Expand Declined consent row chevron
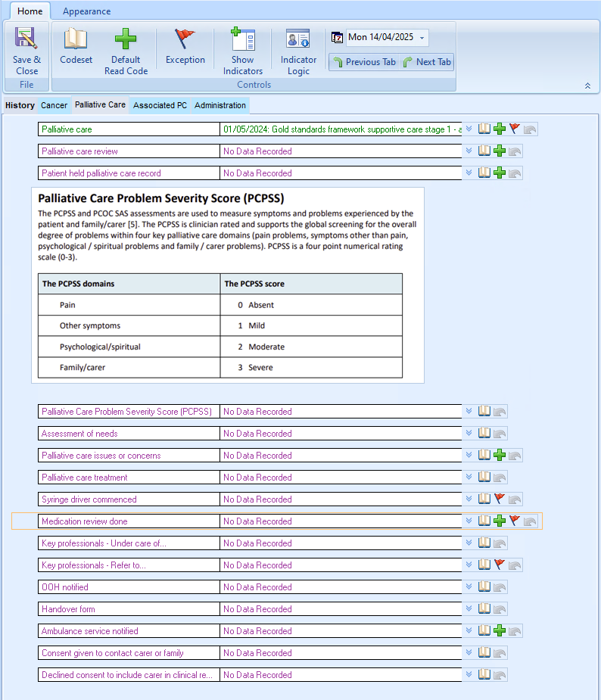 pyautogui.click(x=469, y=674)
